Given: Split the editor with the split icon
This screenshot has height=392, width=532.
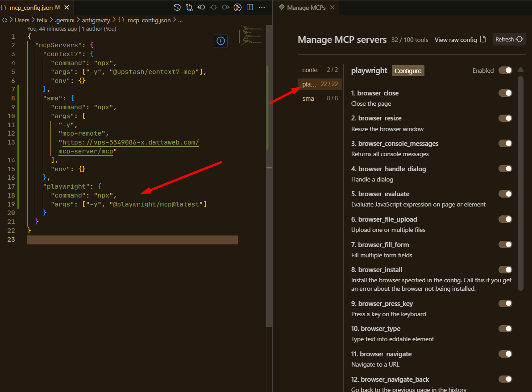Looking at the screenshot, I should click(249, 7).
